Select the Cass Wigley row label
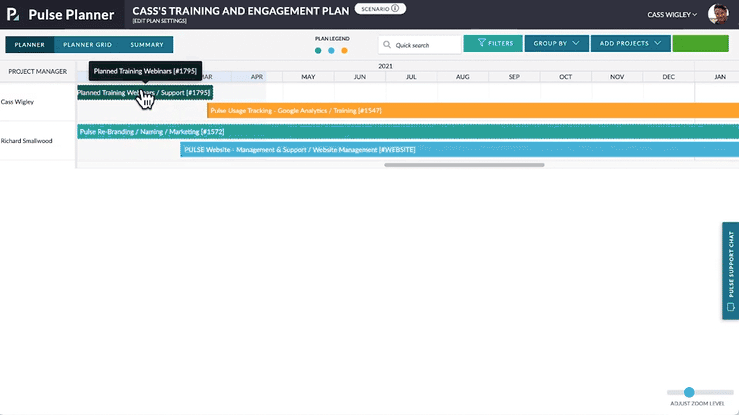The width and height of the screenshot is (739, 415). [17, 102]
